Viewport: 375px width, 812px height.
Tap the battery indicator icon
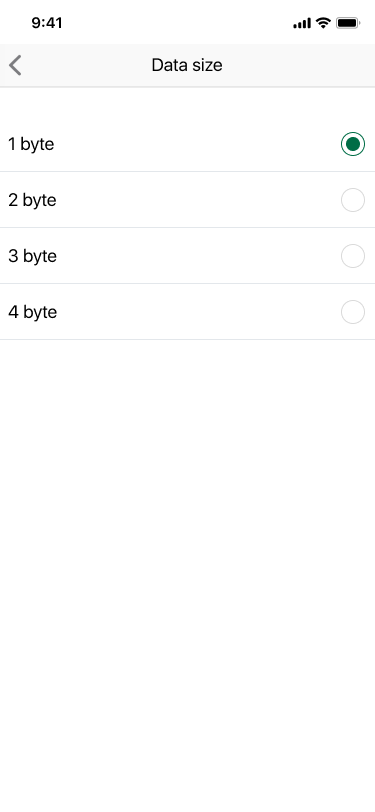click(x=348, y=23)
